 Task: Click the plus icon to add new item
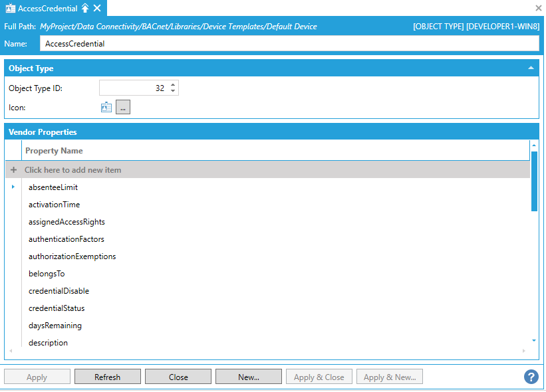(13, 170)
